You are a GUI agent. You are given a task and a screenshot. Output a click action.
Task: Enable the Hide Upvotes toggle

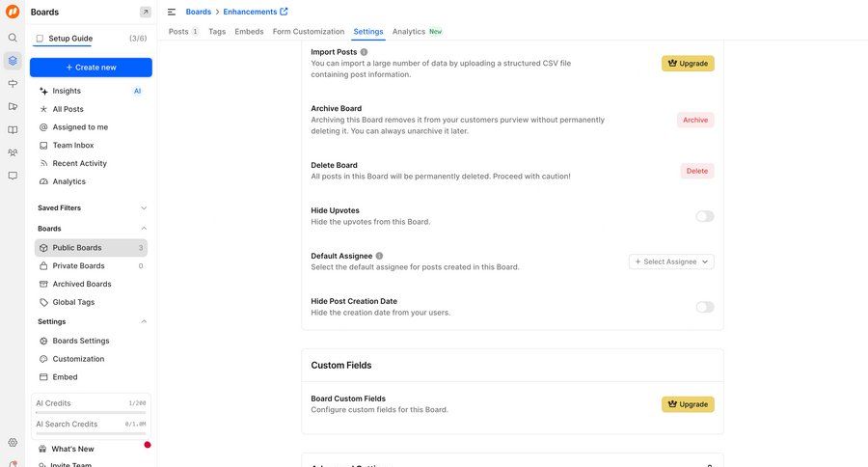705,216
